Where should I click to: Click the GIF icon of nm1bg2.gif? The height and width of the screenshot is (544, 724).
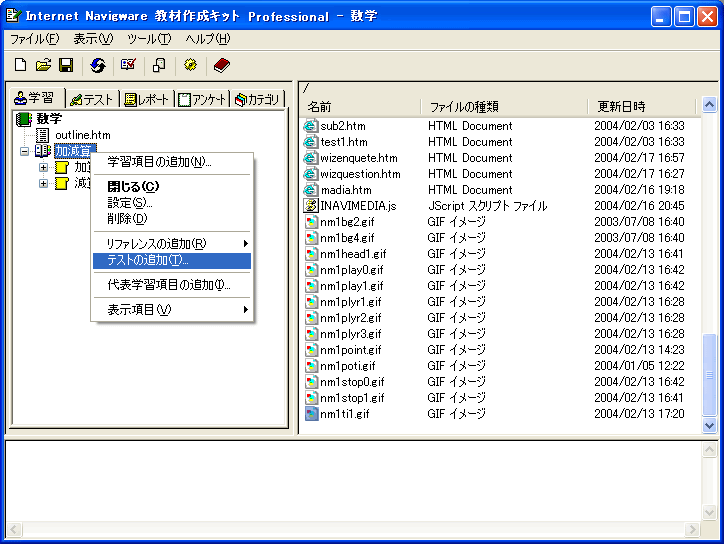pyautogui.click(x=311, y=222)
